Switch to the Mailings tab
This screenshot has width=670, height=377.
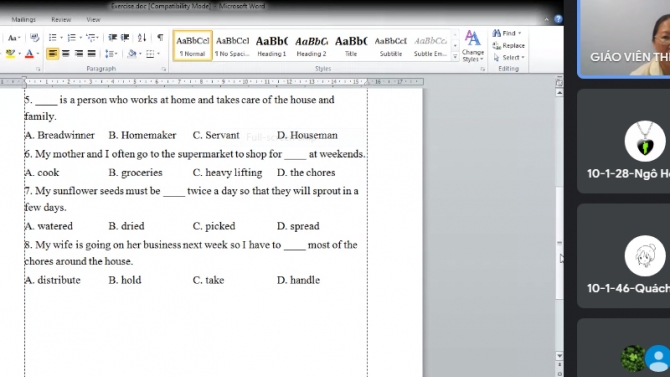tap(24, 20)
